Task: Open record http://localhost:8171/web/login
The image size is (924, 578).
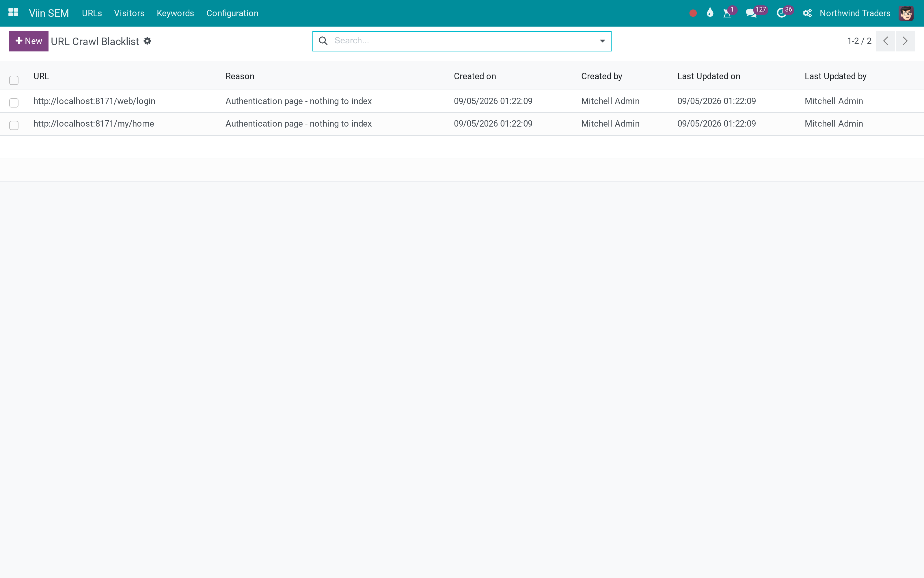Action: [x=94, y=101]
